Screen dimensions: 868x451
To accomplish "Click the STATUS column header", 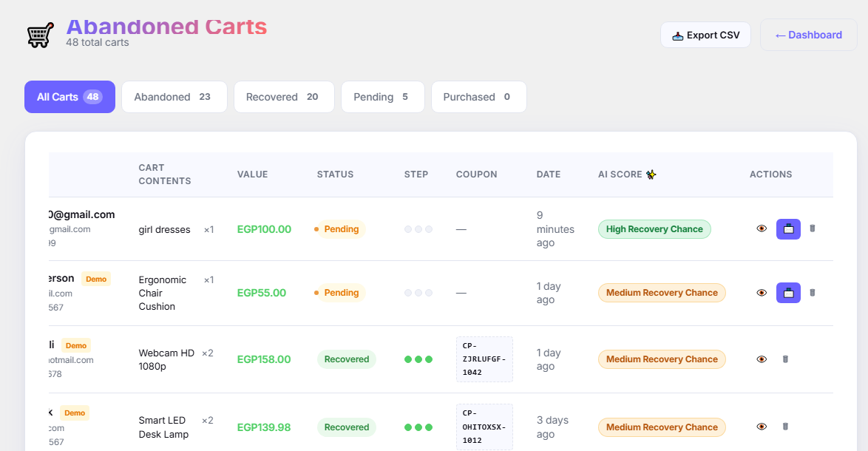I will pyautogui.click(x=335, y=174).
